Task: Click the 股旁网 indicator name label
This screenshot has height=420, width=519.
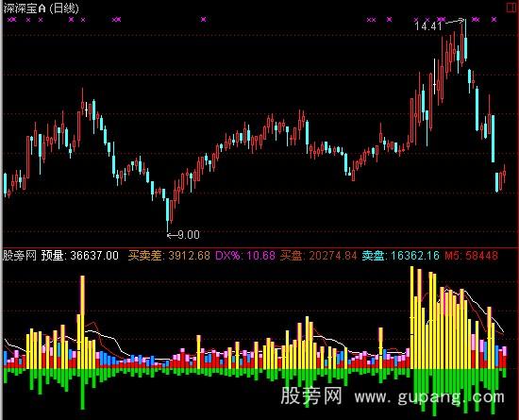Action: [20, 256]
